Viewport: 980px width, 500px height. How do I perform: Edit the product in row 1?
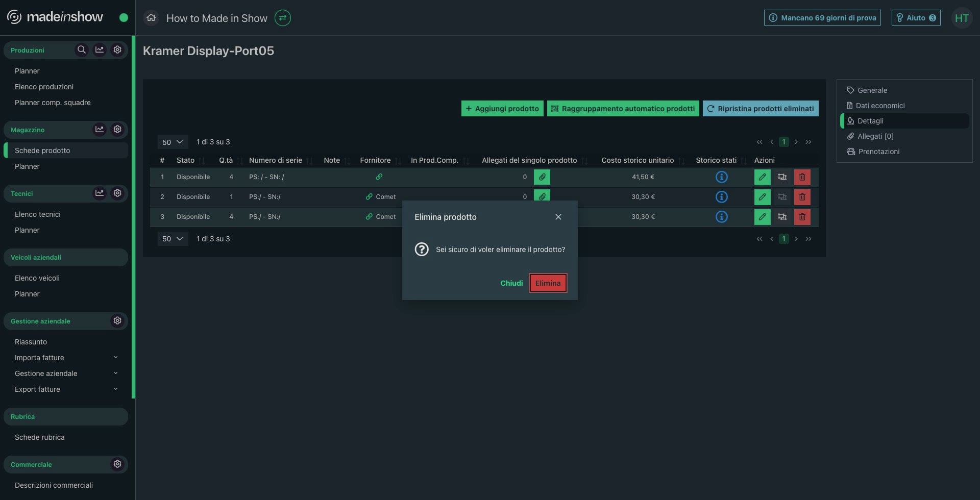pyautogui.click(x=763, y=177)
